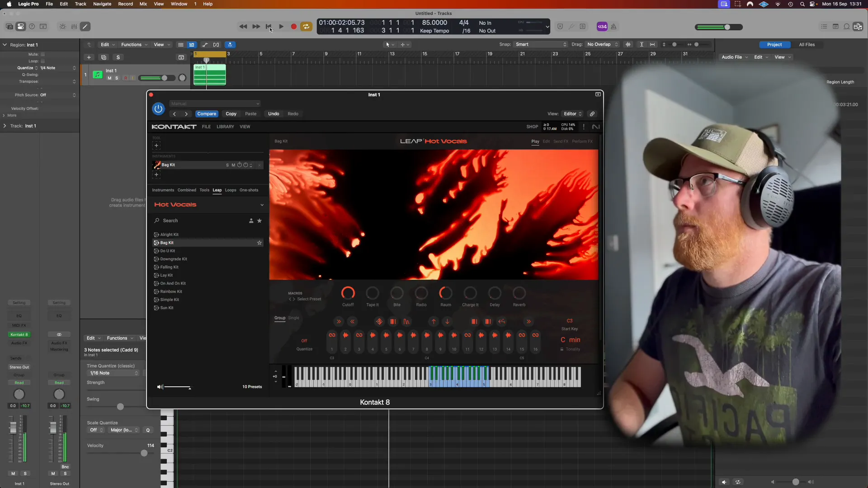Click the Compare button in plugin header
868x488 pixels.
tap(207, 114)
